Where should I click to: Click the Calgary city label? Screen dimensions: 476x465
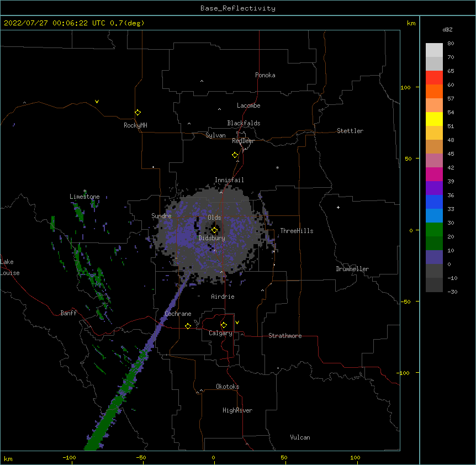click(x=220, y=333)
